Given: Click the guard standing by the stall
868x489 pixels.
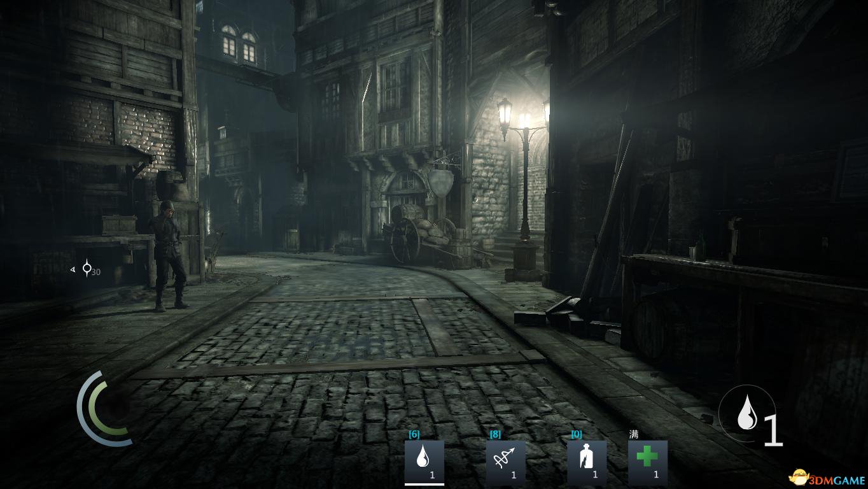Looking at the screenshot, I should point(169,255).
